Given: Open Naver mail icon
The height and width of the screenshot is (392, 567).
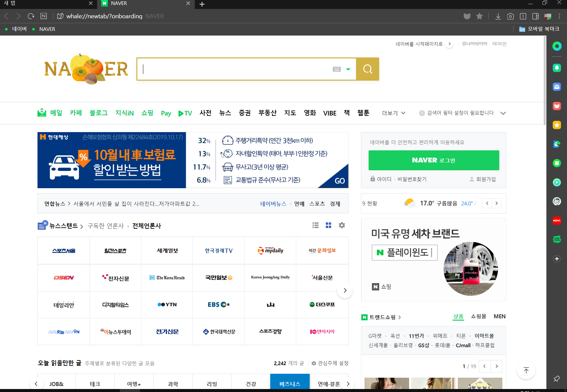Looking at the screenshot, I should [x=42, y=113].
